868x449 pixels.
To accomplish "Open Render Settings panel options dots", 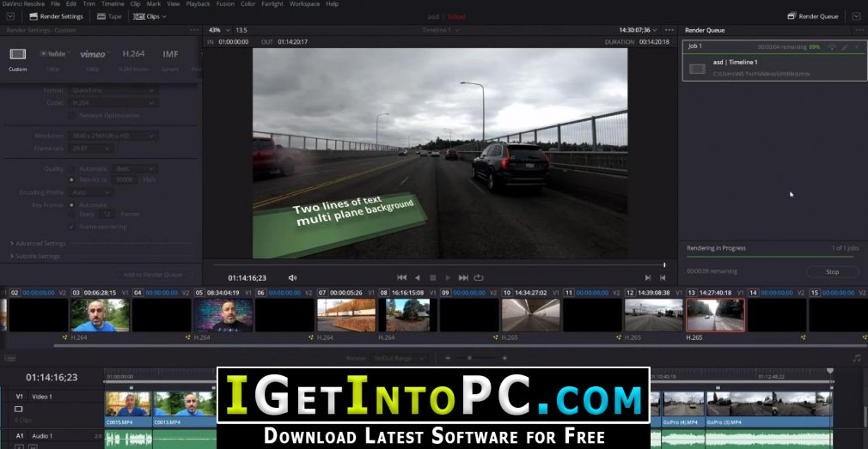I will 193,30.
